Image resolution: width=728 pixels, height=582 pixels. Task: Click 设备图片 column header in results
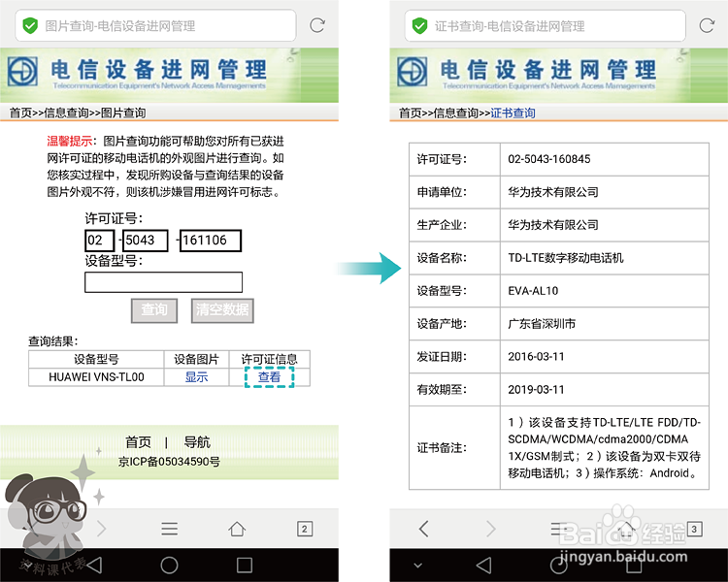[x=196, y=359]
